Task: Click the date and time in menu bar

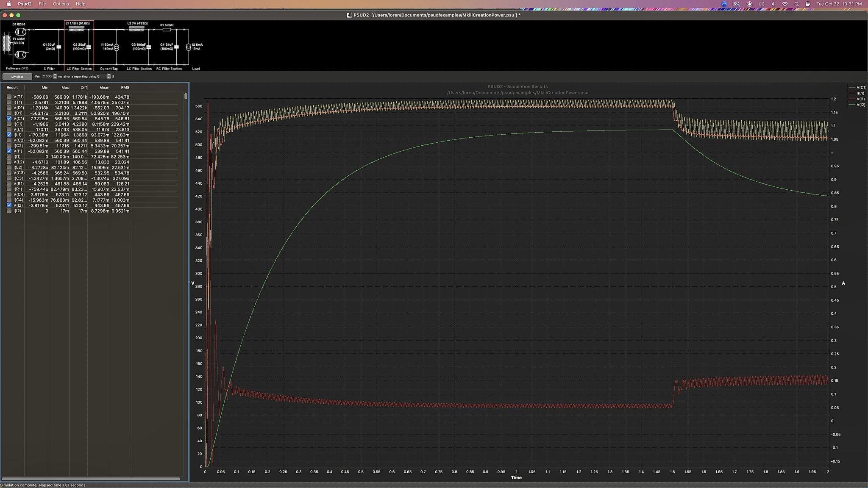Action: [x=839, y=4]
